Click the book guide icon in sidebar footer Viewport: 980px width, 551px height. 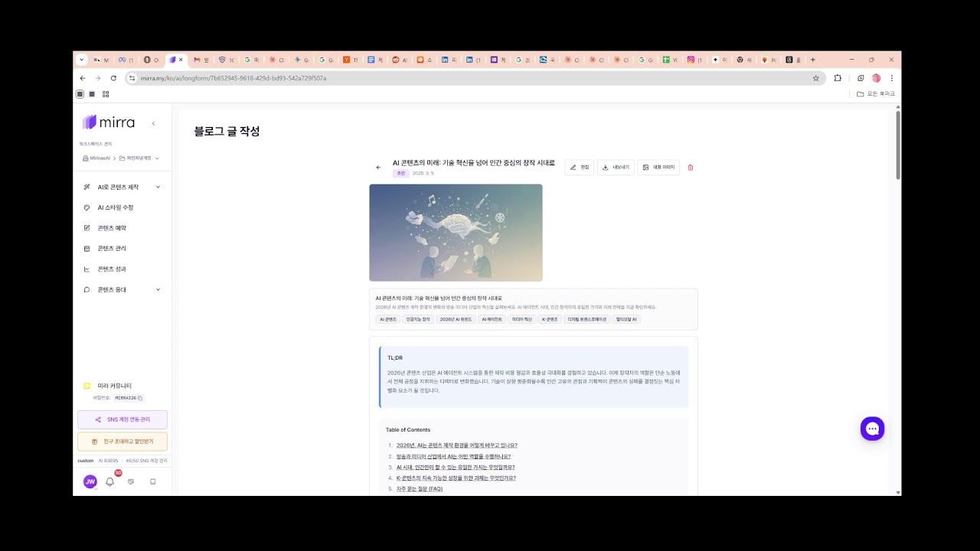click(152, 481)
